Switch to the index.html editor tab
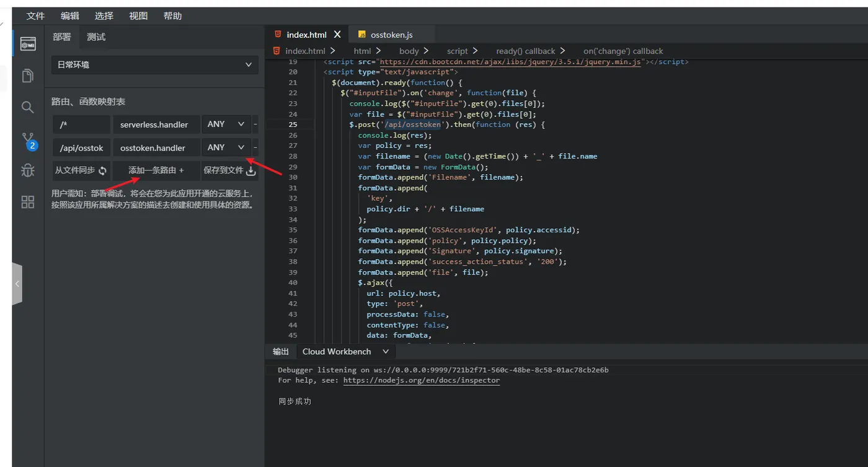This screenshot has width=868, height=467. coord(307,35)
